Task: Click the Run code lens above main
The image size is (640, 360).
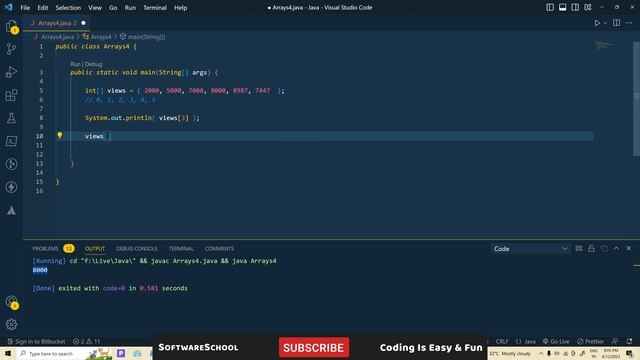Action: tap(76, 64)
